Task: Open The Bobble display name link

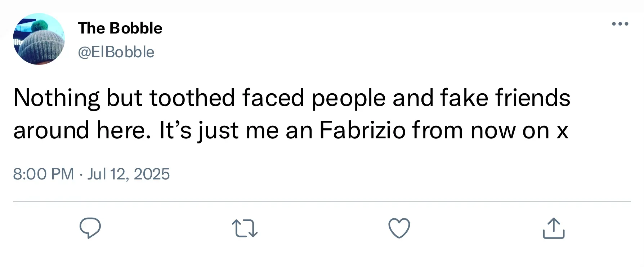Action: click(x=120, y=28)
